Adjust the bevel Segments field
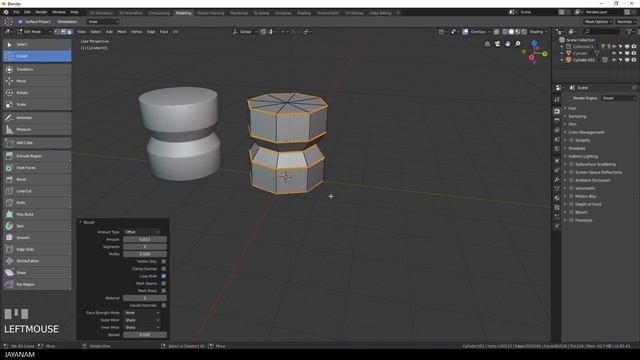Image resolution: width=640 pixels, height=360 pixels. click(x=145, y=247)
